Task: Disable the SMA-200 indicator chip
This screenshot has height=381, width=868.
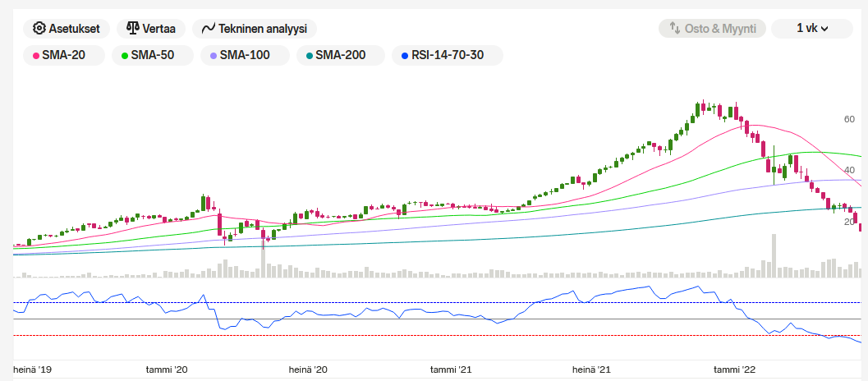Action: 340,56
